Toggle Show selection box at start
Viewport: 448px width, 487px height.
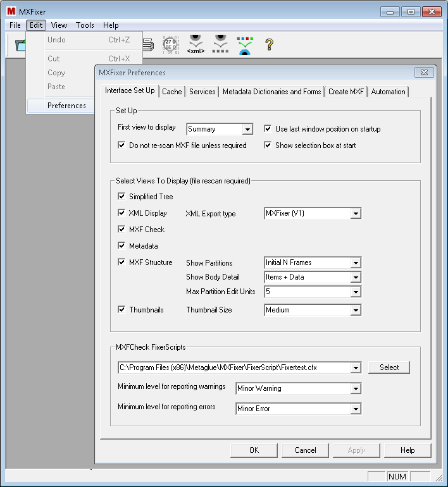(x=268, y=145)
